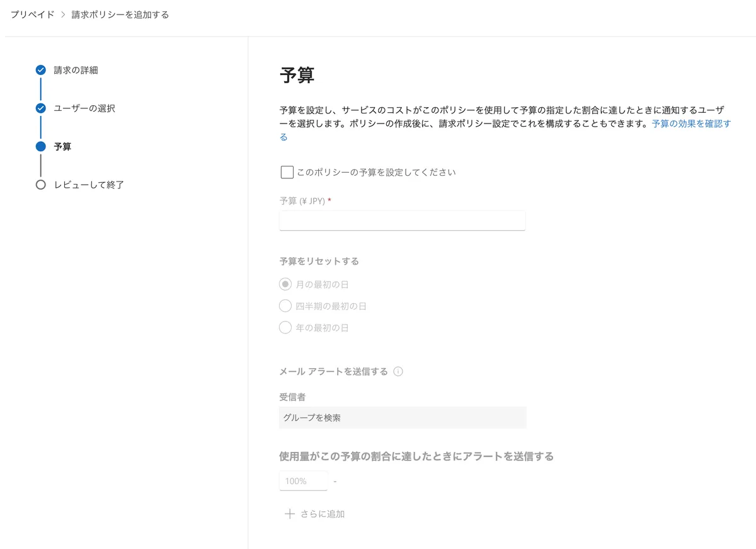Click the breadcrumb chevron after プリペイド
Screen dimensions: 756x549
pos(63,14)
